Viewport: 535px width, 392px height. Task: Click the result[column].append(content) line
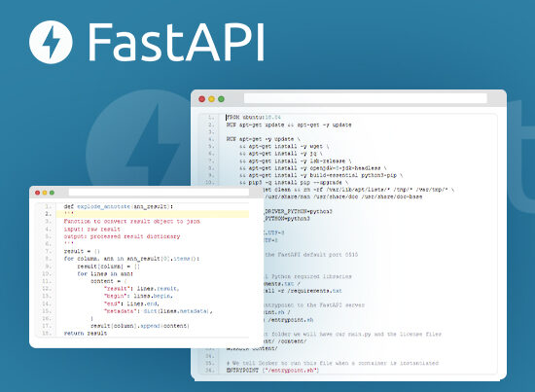140,326
